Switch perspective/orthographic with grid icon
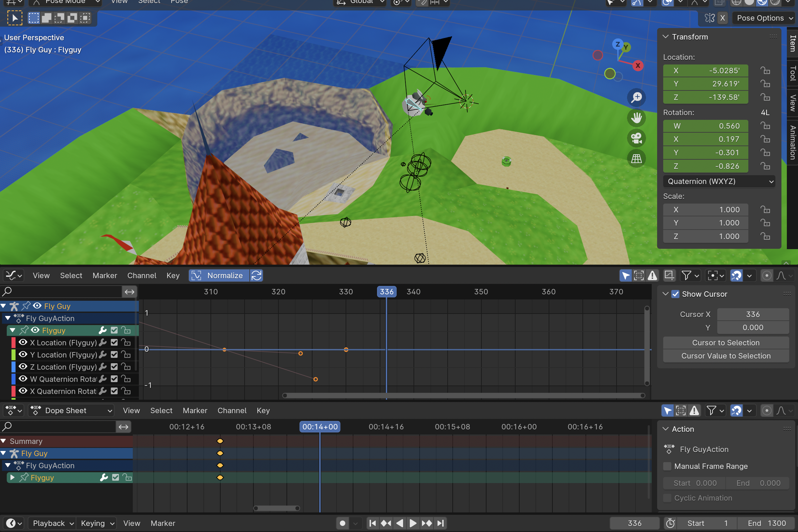The height and width of the screenshot is (532, 798). (x=637, y=158)
